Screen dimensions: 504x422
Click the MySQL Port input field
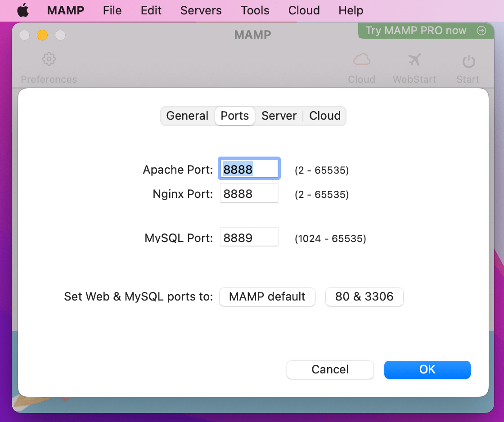(249, 237)
